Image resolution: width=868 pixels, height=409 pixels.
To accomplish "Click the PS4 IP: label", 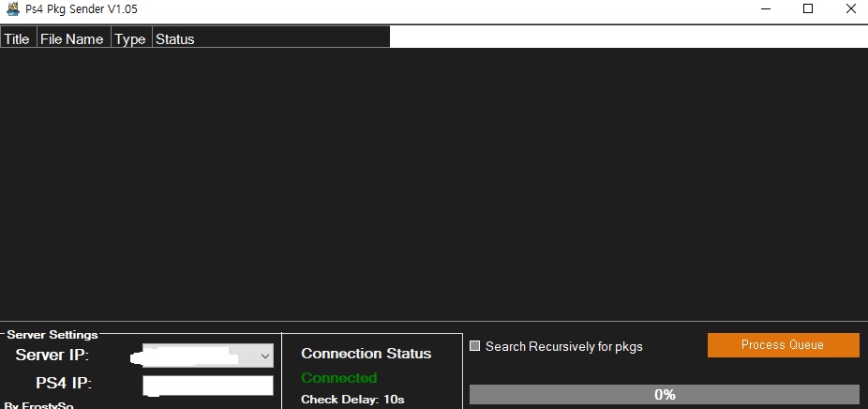I will point(65,383).
